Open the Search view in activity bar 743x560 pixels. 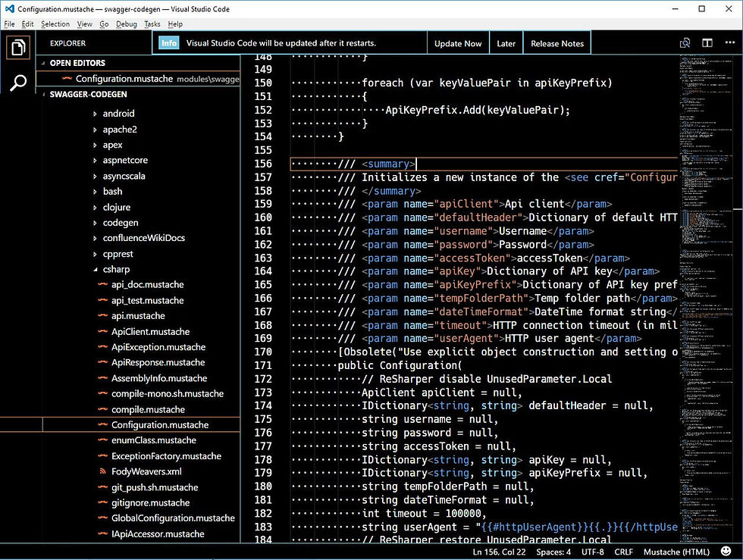click(x=18, y=83)
